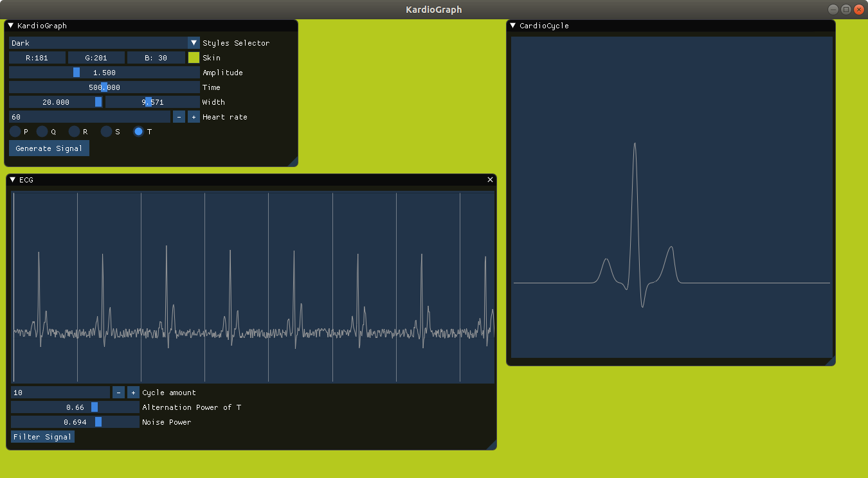Click the Filter Signal button

[x=42, y=436]
